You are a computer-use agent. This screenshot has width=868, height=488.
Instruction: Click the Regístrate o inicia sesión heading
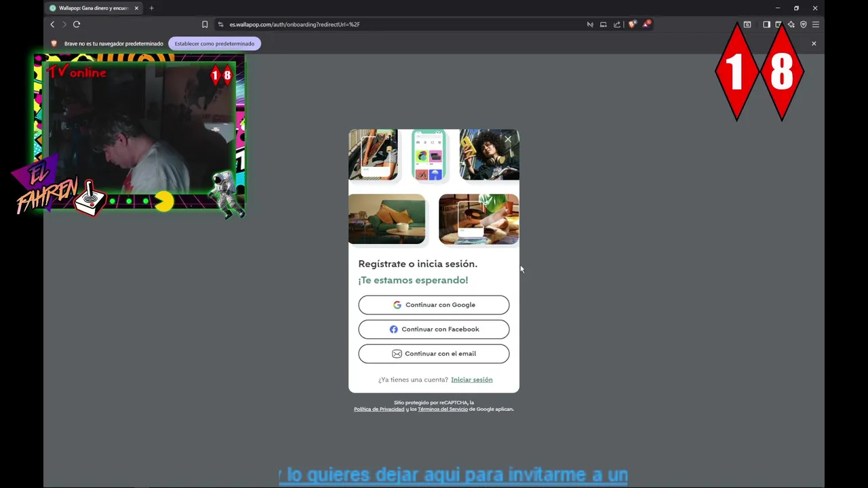[x=418, y=264]
